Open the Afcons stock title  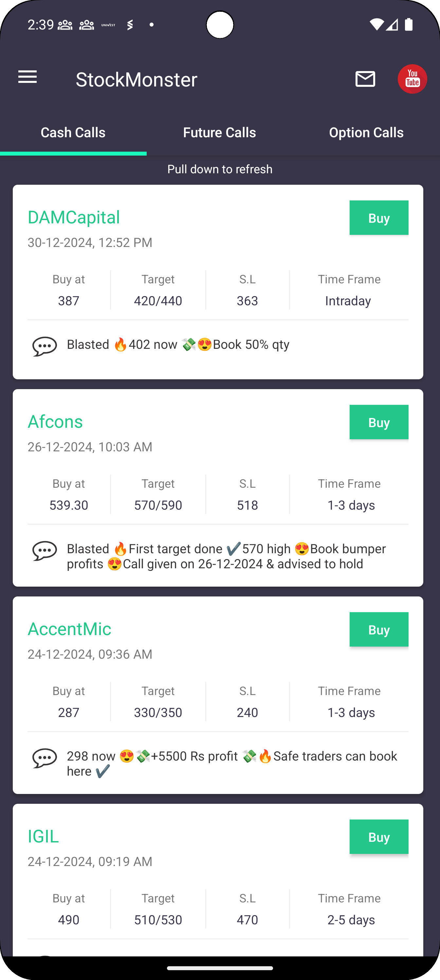[55, 422]
